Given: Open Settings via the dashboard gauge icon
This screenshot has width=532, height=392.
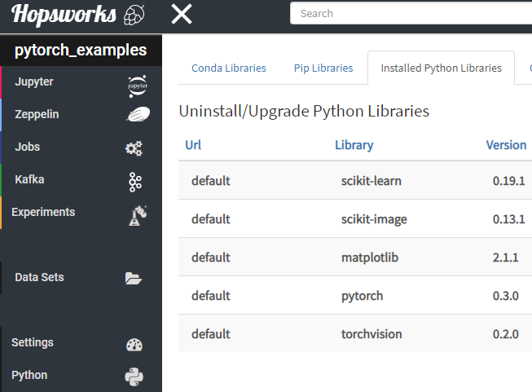Looking at the screenshot, I should pos(134,344).
